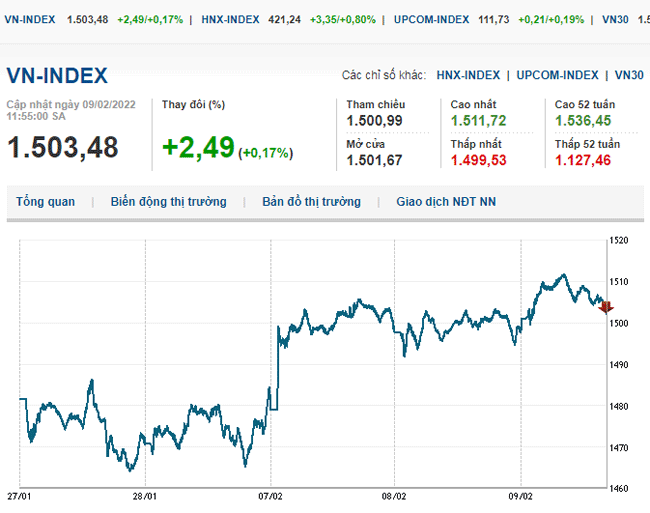650x513 pixels.
Task: Click UPCOM-INDEX in the top ticker bar
Action: click(434, 19)
